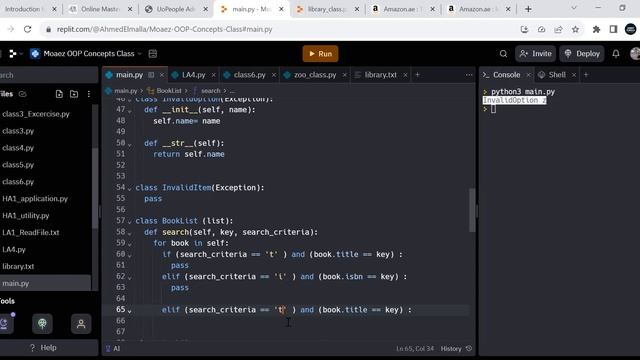Image resolution: width=640 pixels, height=360 pixels.
Task: Create a new file in Files
Action: click(x=59, y=94)
